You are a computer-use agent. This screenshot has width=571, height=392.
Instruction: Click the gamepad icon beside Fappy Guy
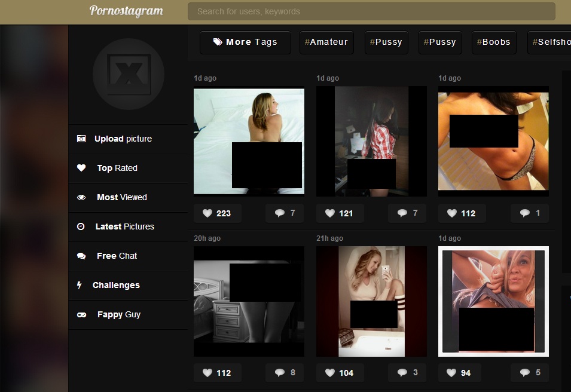click(81, 314)
